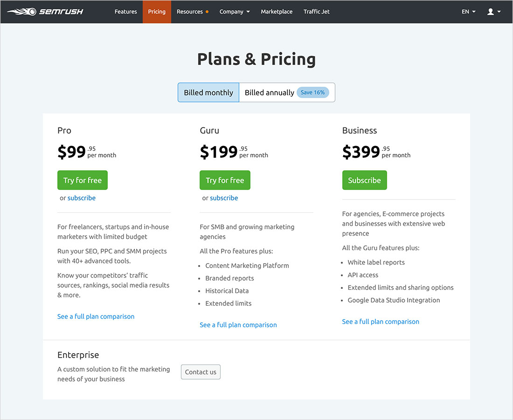Expand the user menu dropdown arrow
The height and width of the screenshot is (420, 513).
[x=499, y=12]
